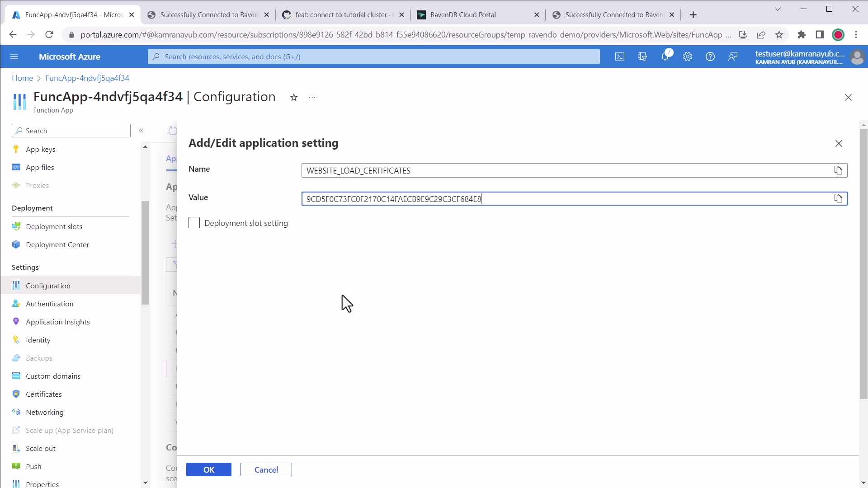Viewport: 868px width, 488px height.
Task: Open Properties in sidebar
Action: [x=42, y=484]
